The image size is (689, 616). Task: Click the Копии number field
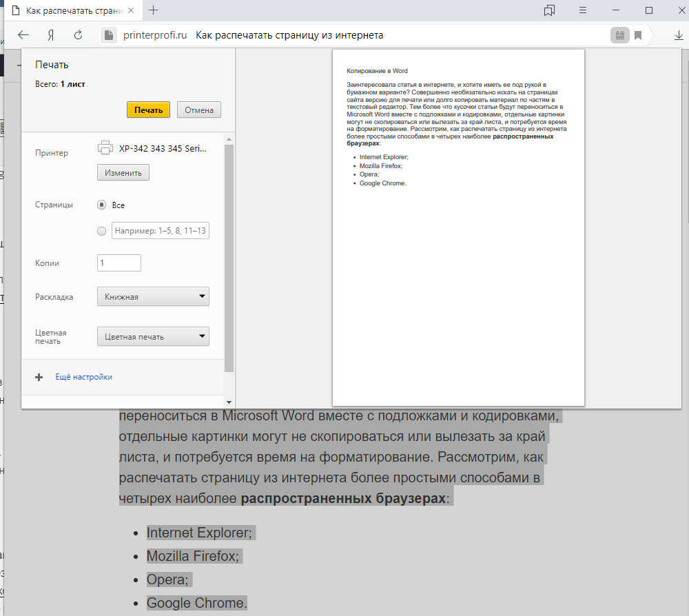click(x=119, y=263)
